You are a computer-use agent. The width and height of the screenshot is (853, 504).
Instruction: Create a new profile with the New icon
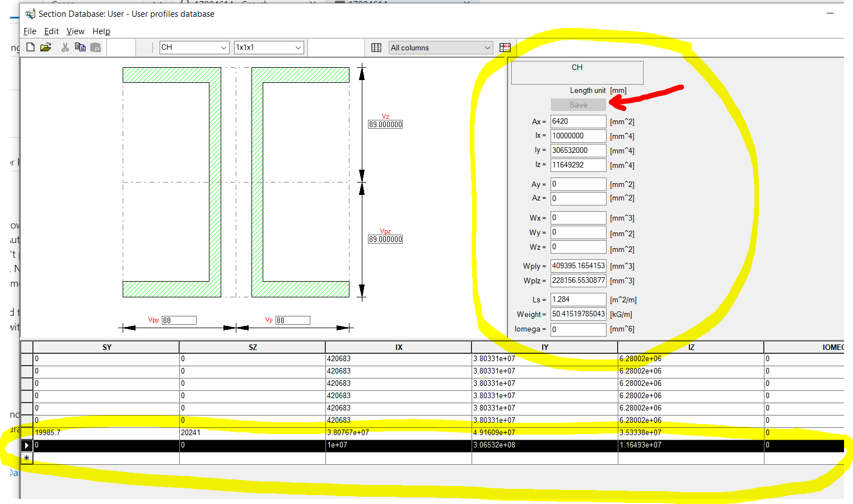[30, 47]
